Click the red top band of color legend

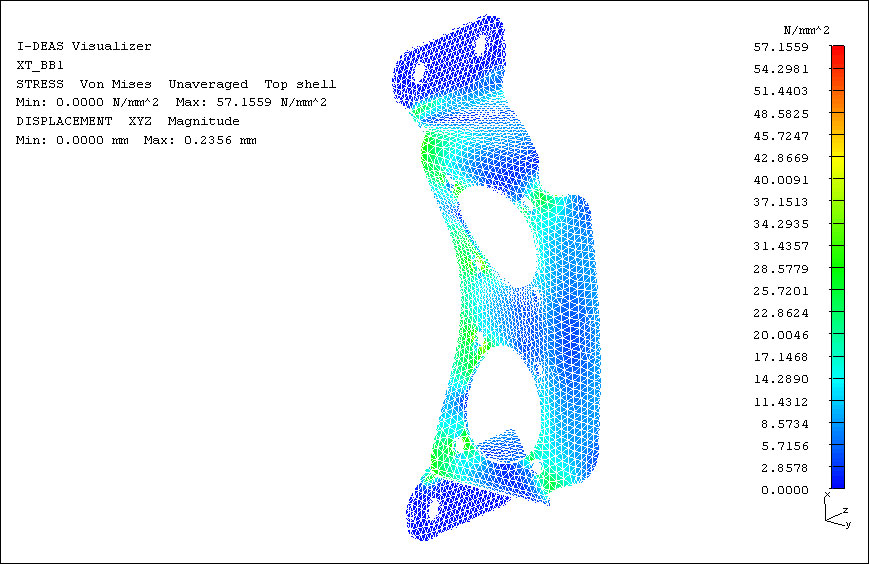coord(837,57)
